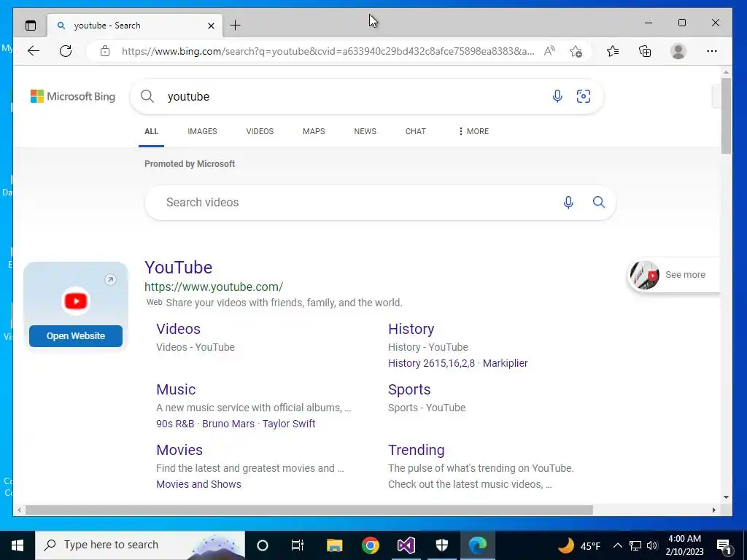Launch File Explorer from taskbar

[334, 545]
